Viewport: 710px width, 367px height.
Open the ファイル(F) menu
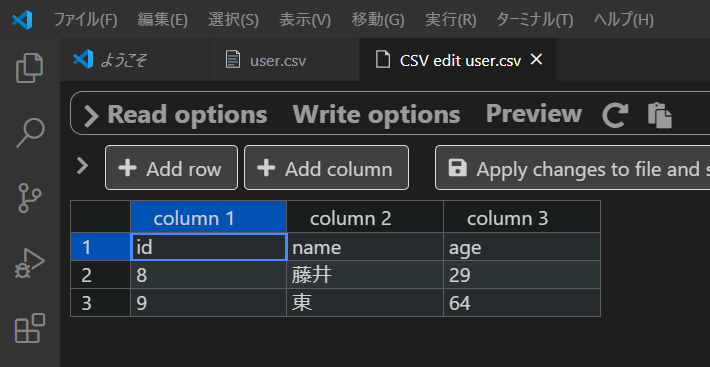[86, 20]
